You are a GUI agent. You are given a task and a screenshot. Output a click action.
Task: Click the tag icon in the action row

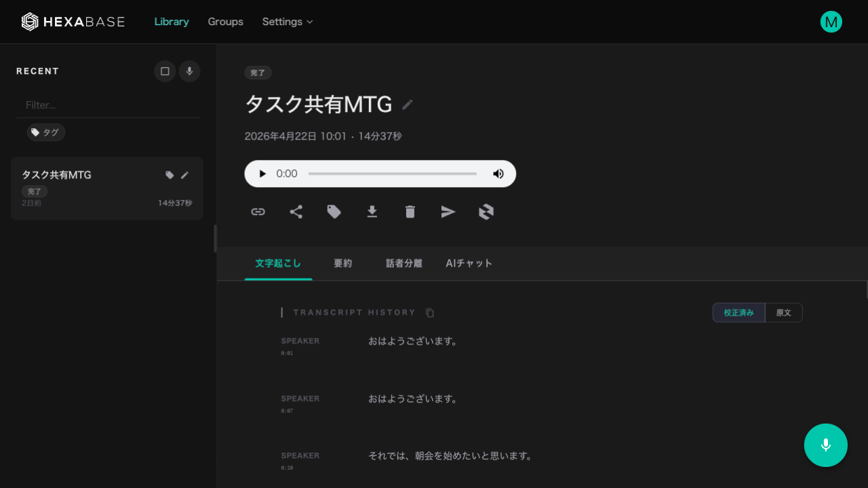click(x=334, y=212)
